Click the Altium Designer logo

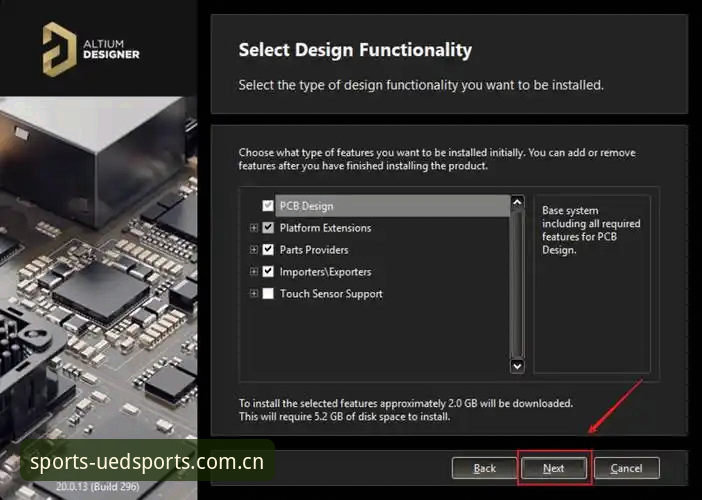pos(91,49)
